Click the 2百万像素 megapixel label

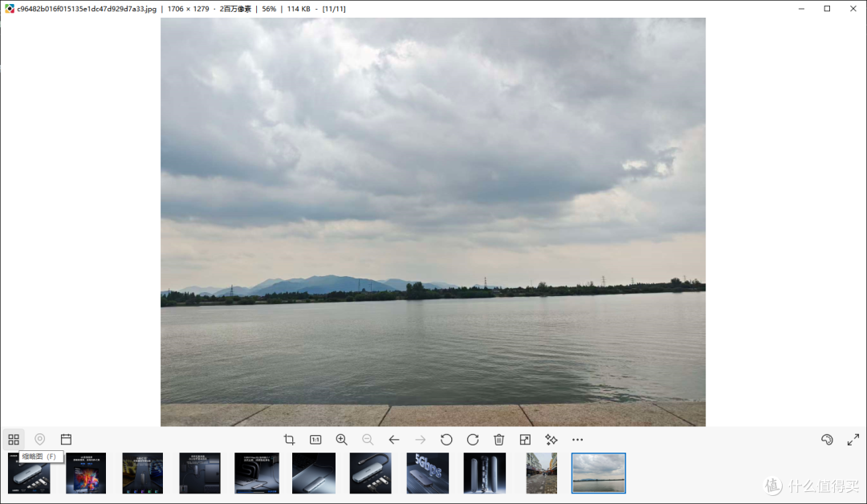point(235,9)
